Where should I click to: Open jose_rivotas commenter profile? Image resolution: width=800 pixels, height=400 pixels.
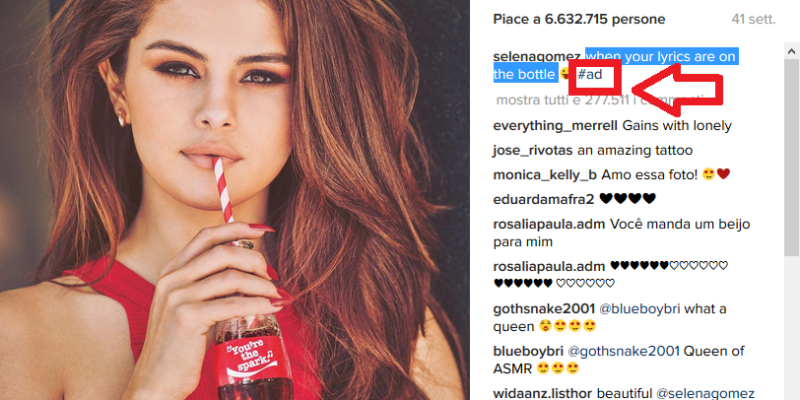pyautogui.click(x=533, y=151)
